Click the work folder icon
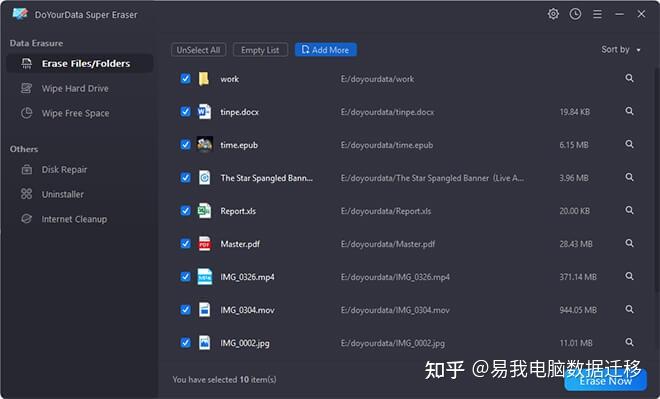This screenshot has height=399, width=660. pos(204,79)
